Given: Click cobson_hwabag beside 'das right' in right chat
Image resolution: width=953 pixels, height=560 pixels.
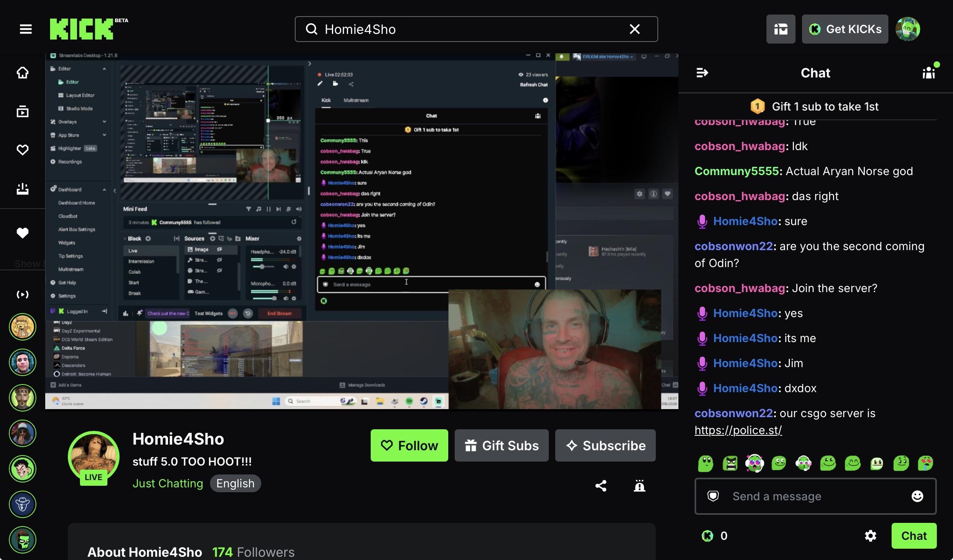Looking at the screenshot, I should pos(740,196).
